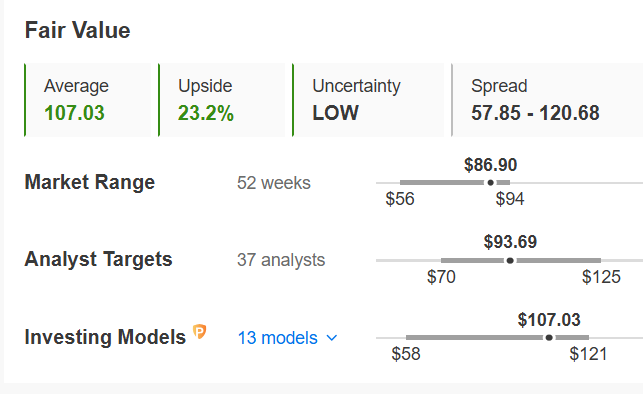Click the $121 high models value
This screenshot has height=394, width=643.
[x=588, y=354]
